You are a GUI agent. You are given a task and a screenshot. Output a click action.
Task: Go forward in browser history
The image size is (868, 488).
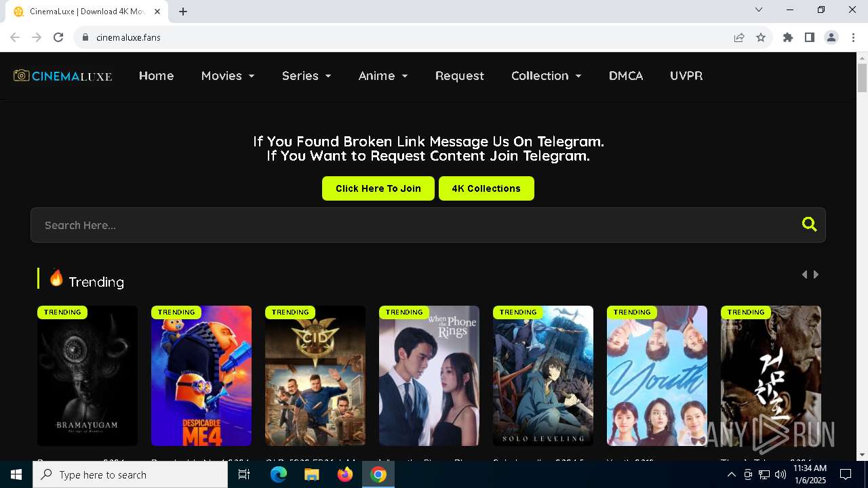[x=37, y=37]
